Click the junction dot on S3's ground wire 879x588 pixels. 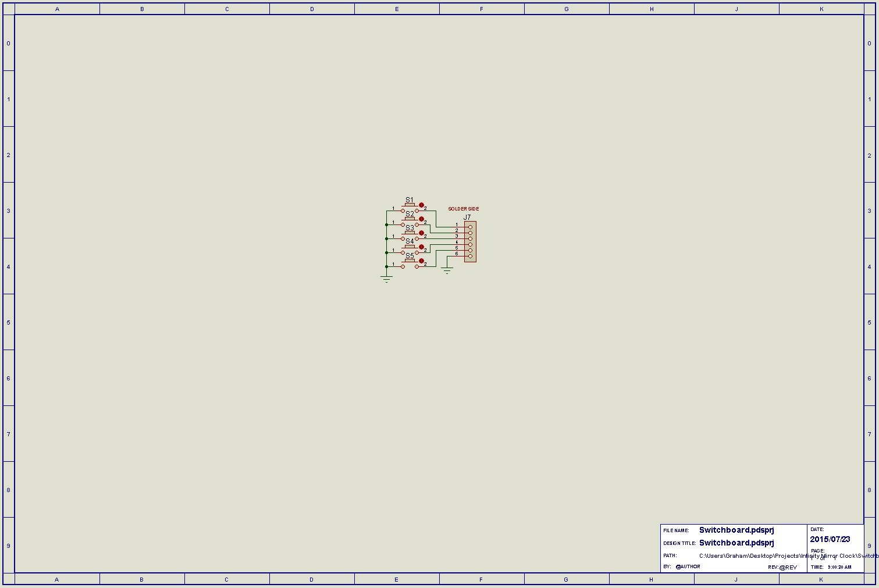pyautogui.click(x=386, y=238)
